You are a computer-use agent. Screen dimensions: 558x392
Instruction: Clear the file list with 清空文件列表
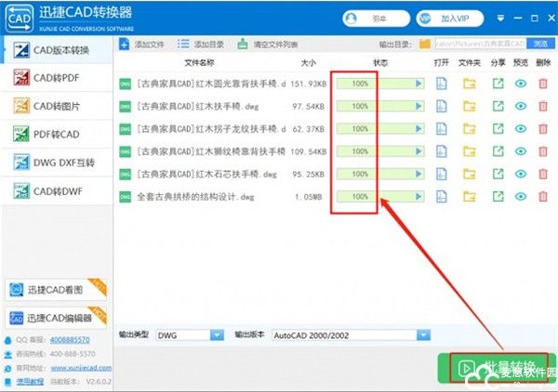[268, 45]
